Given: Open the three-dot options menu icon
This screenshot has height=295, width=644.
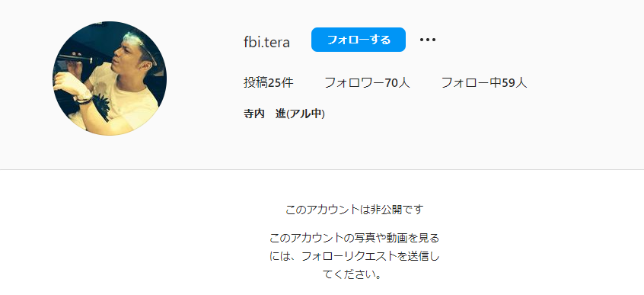Looking at the screenshot, I should tap(427, 40).
